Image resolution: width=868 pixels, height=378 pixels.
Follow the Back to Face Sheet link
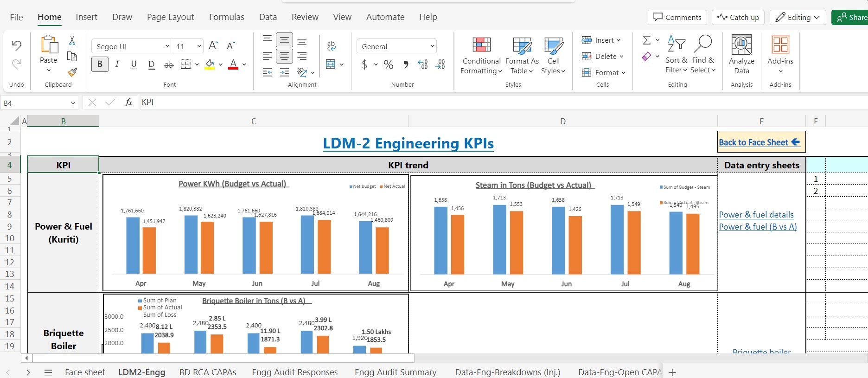point(759,142)
